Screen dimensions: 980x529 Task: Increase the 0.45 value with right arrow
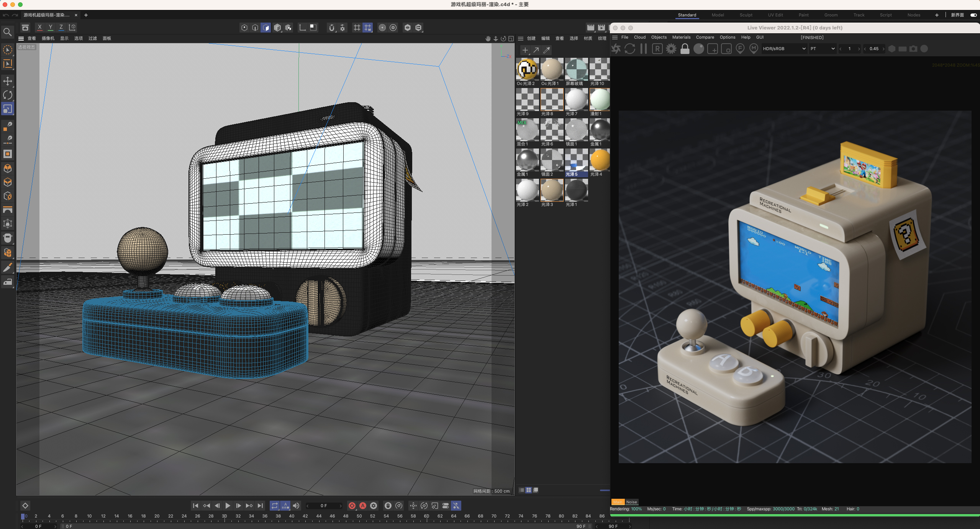pyautogui.click(x=883, y=49)
